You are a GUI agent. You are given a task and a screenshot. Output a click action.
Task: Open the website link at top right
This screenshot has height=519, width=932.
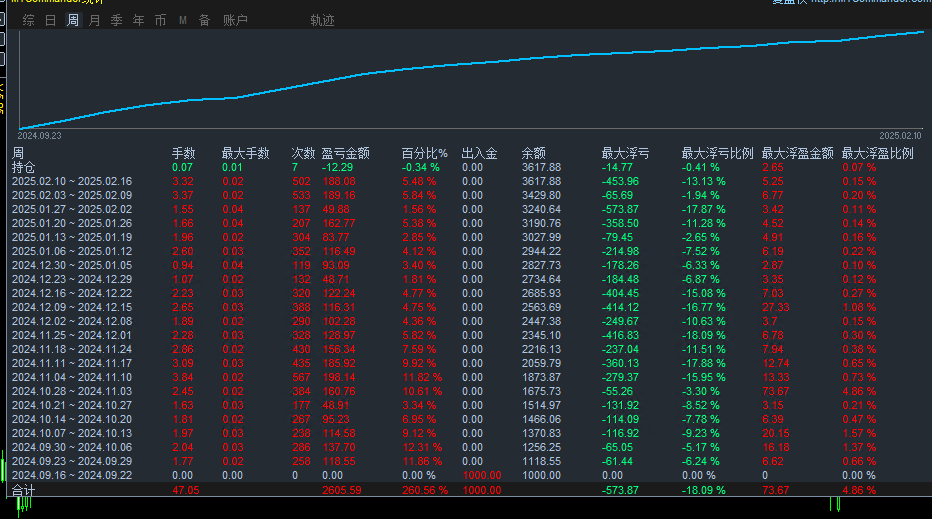pos(870,2)
